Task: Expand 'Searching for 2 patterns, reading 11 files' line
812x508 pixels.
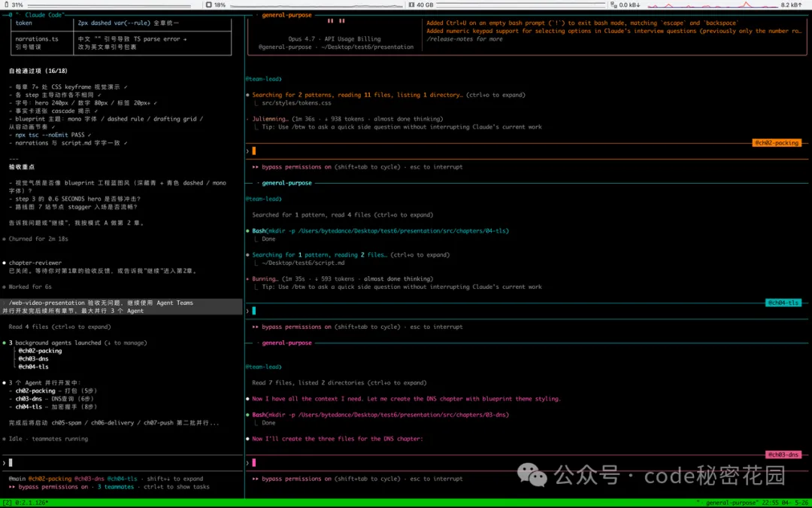Action: click(x=389, y=95)
